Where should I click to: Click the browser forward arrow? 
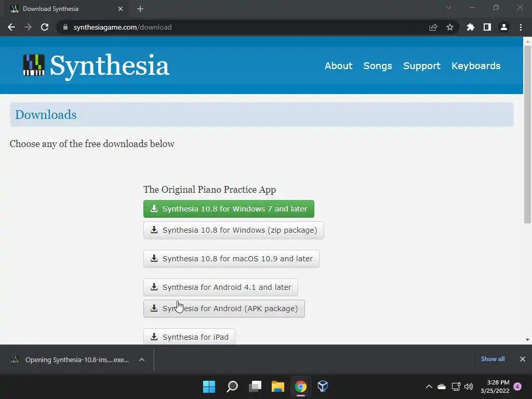coord(28,27)
